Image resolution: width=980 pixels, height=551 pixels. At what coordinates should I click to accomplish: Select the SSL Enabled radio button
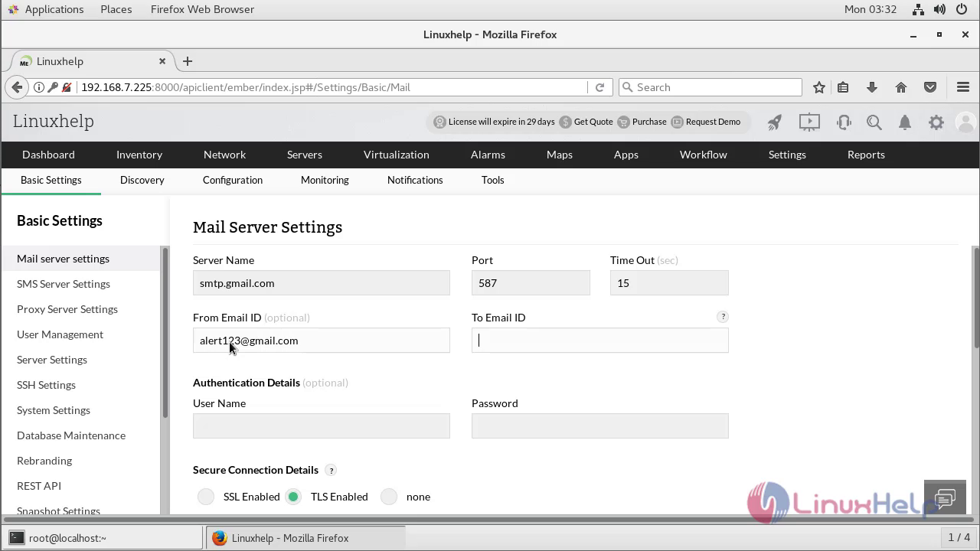[206, 497]
